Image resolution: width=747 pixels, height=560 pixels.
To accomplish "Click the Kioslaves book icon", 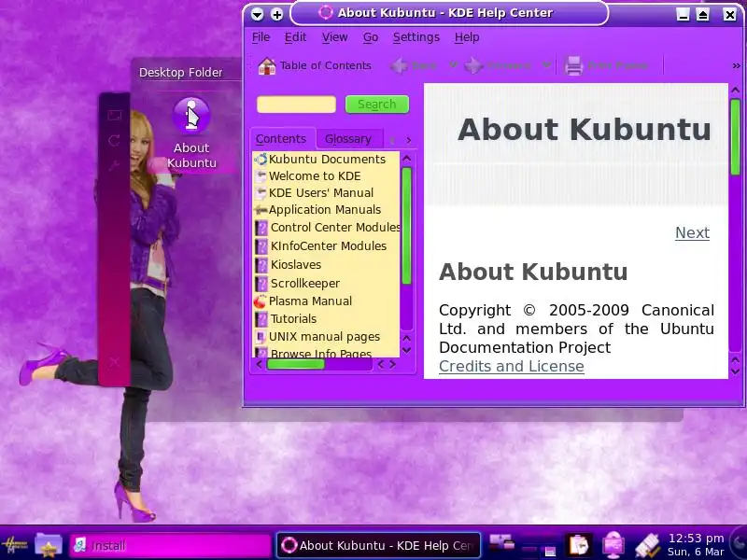I will coord(261,265).
